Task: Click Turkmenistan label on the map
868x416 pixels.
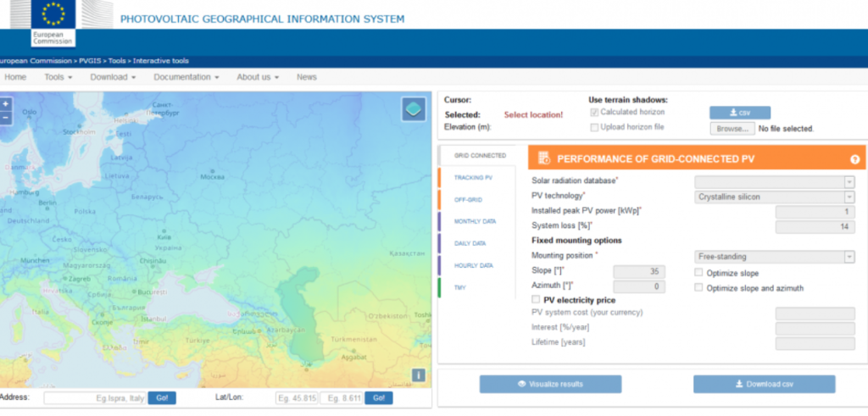Action: 353,339
